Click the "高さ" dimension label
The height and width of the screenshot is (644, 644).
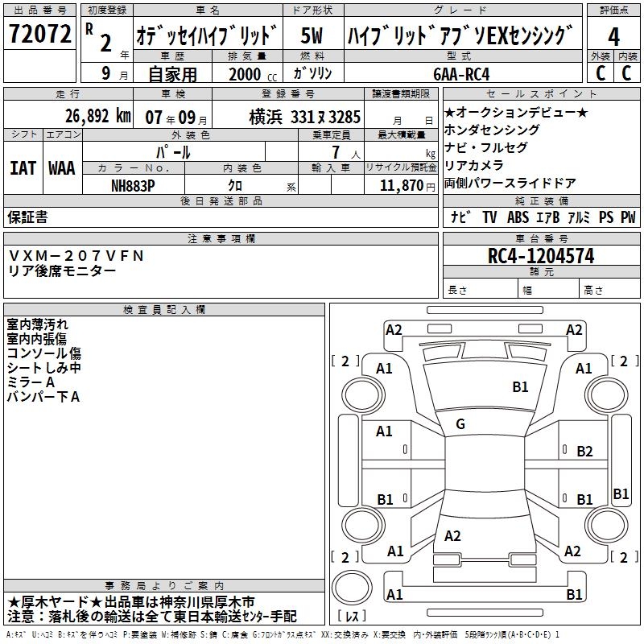pos(593,291)
